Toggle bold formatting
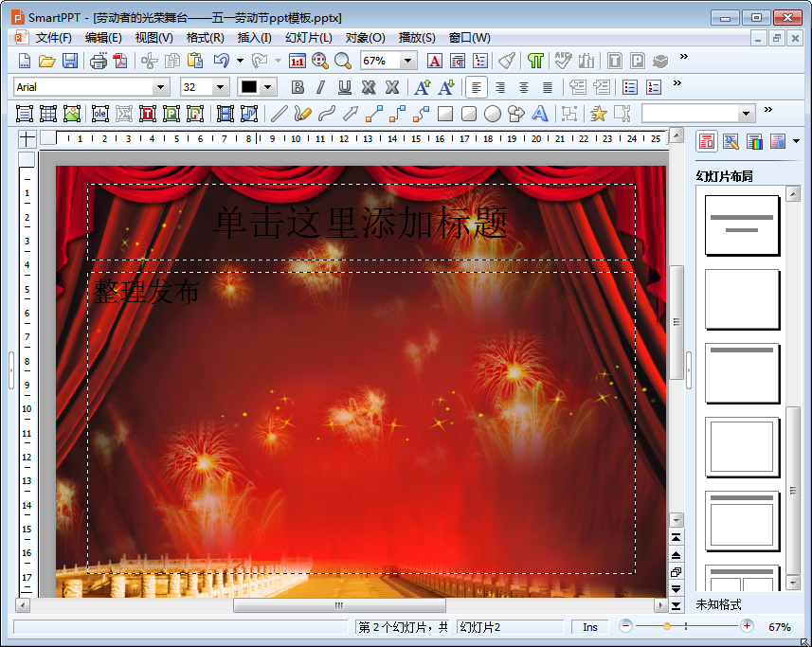 pyautogui.click(x=298, y=87)
